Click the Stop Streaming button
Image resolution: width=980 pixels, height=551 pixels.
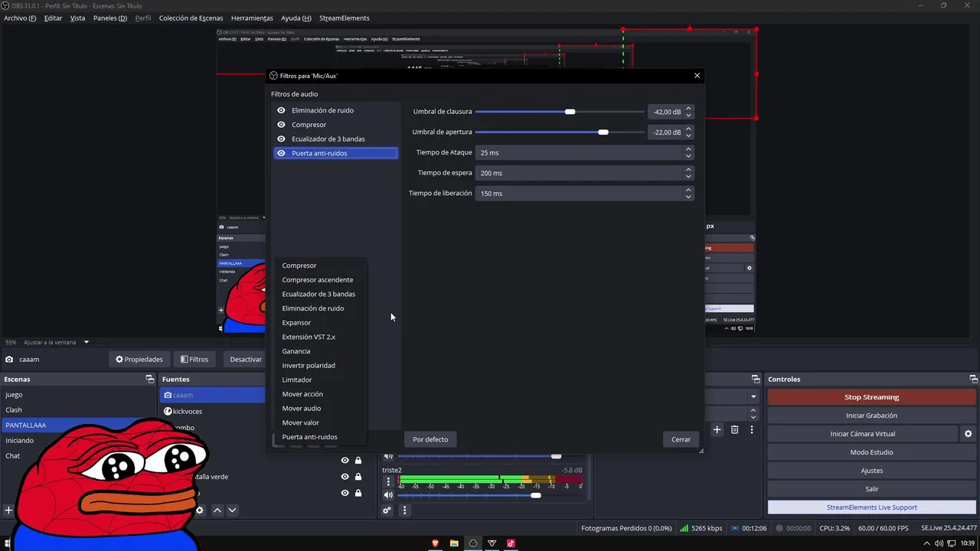(871, 397)
